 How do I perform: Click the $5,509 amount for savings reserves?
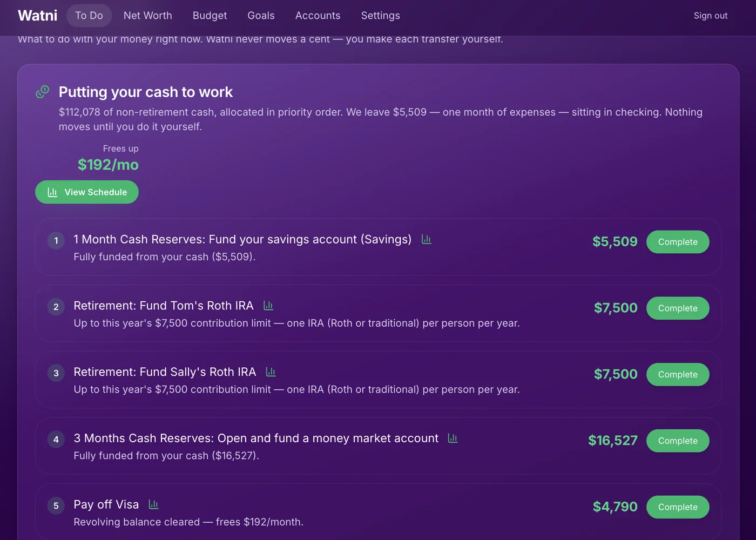(615, 241)
